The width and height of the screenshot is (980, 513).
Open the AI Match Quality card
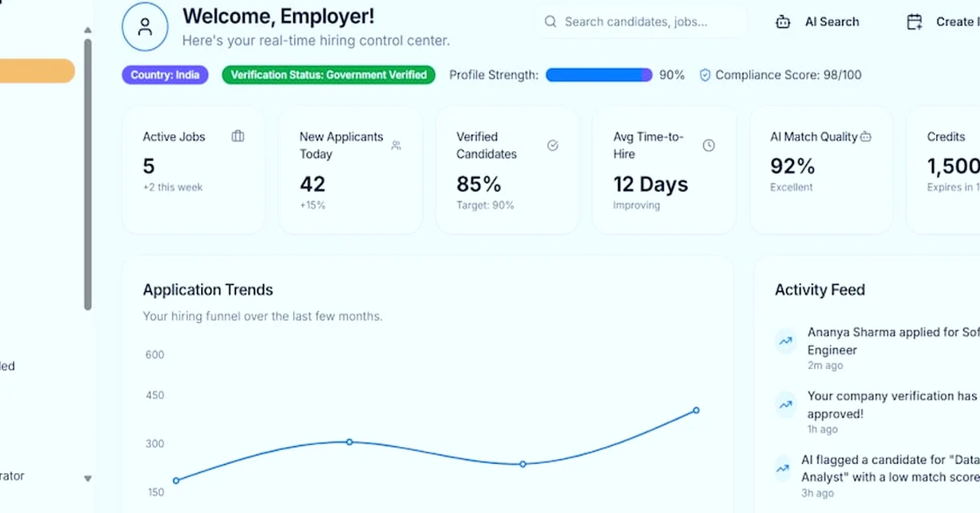[821, 170]
